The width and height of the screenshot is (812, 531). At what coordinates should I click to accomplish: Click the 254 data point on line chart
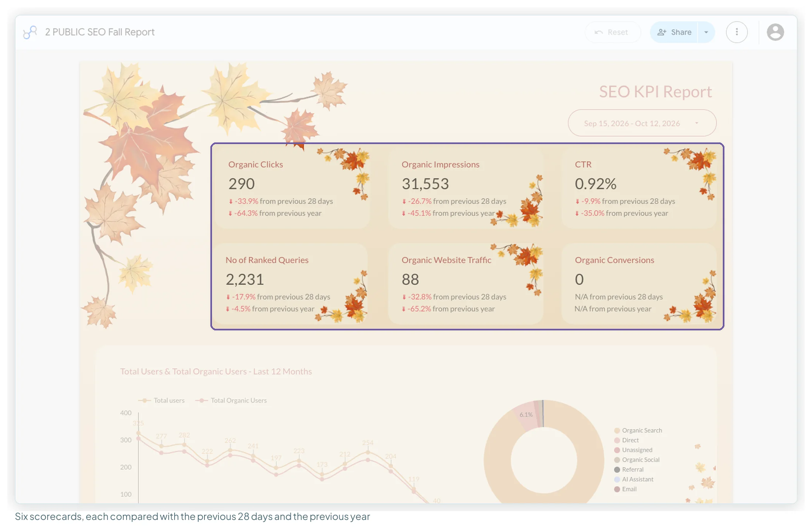pyautogui.click(x=368, y=452)
